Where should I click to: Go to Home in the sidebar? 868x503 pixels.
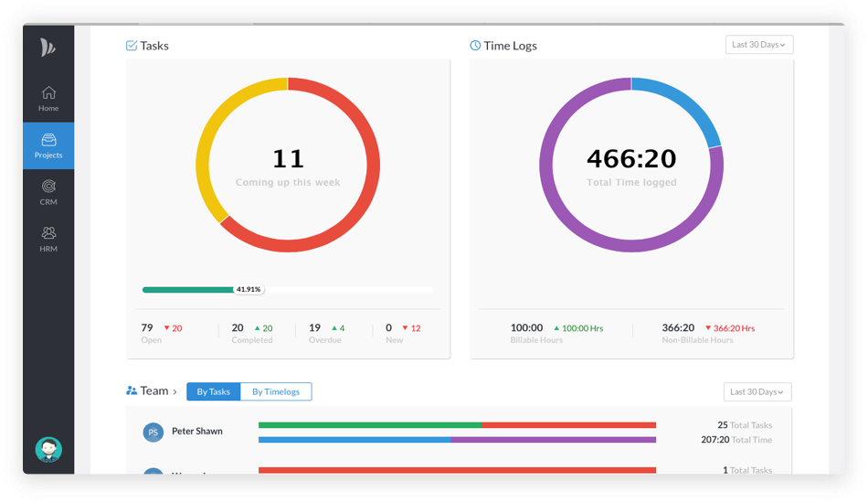click(x=48, y=99)
